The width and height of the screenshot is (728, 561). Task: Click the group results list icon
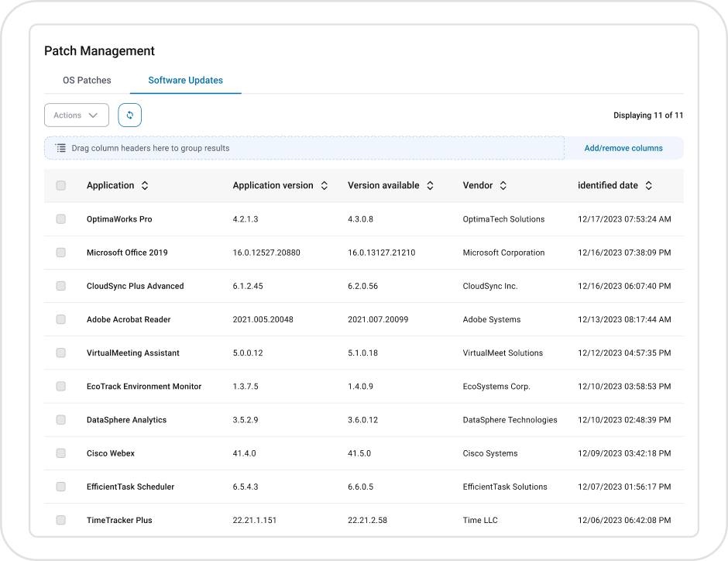pyautogui.click(x=61, y=148)
